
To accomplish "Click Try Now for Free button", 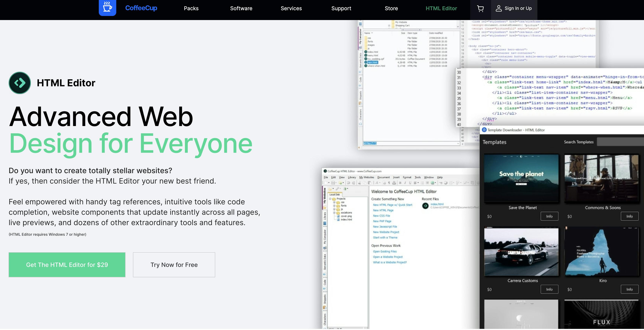I will (174, 265).
